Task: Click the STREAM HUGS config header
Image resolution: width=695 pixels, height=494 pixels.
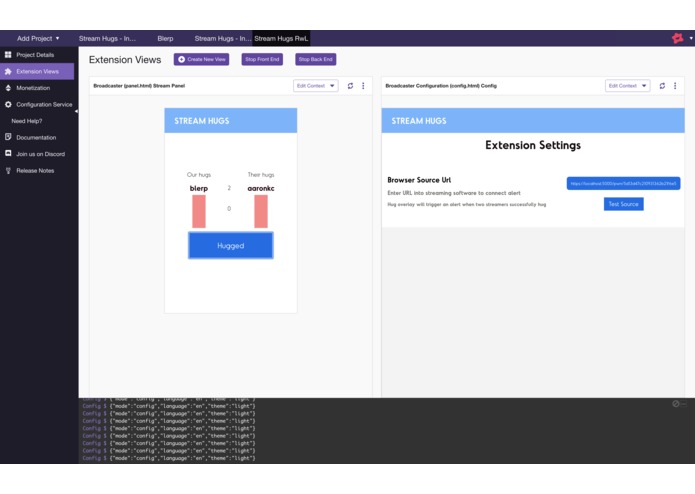Action: tap(533, 121)
